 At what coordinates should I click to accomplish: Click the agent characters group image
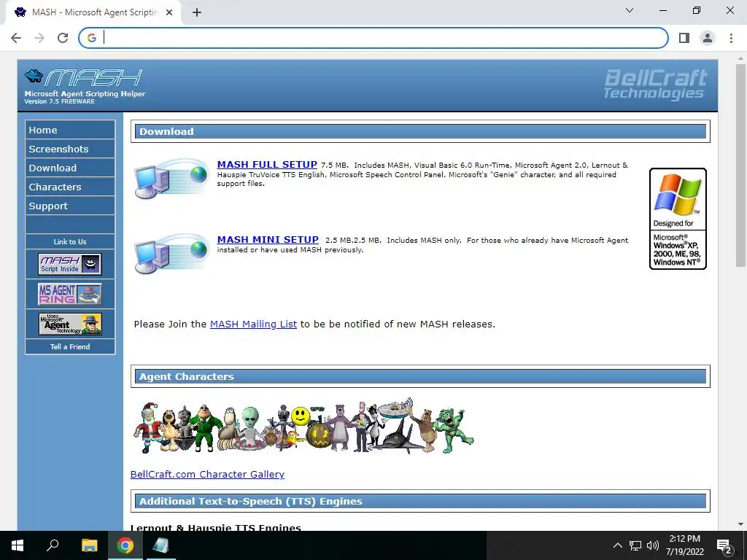304,426
